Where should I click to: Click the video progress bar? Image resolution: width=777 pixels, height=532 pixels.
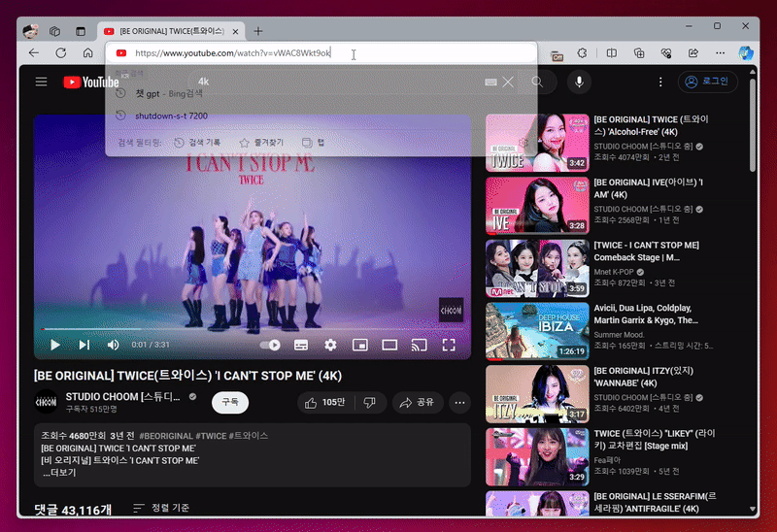(252, 329)
